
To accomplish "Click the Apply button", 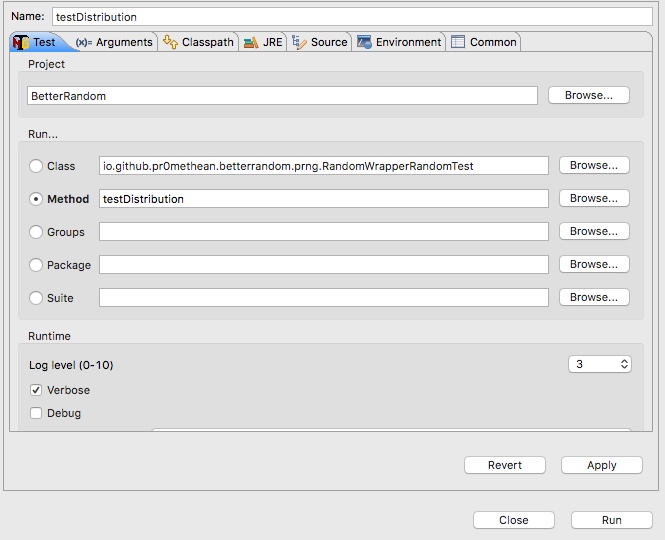I will tap(602, 465).
